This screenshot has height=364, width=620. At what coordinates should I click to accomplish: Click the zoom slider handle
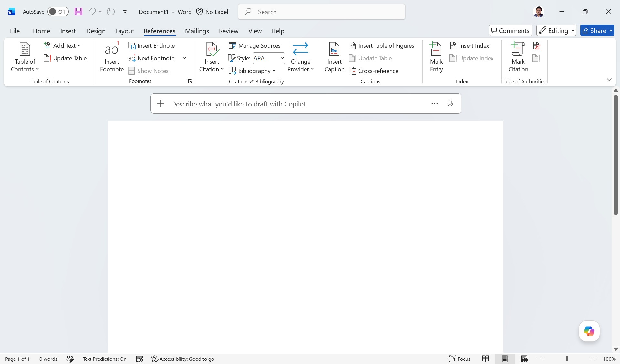pos(567,359)
